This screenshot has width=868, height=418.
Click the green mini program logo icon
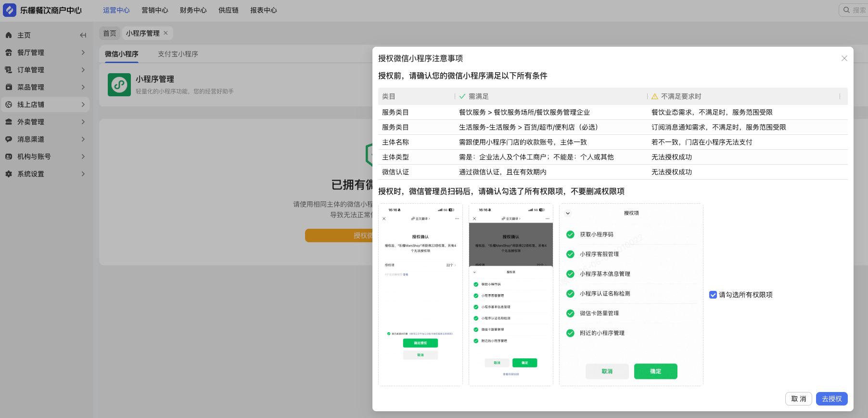pos(119,85)
